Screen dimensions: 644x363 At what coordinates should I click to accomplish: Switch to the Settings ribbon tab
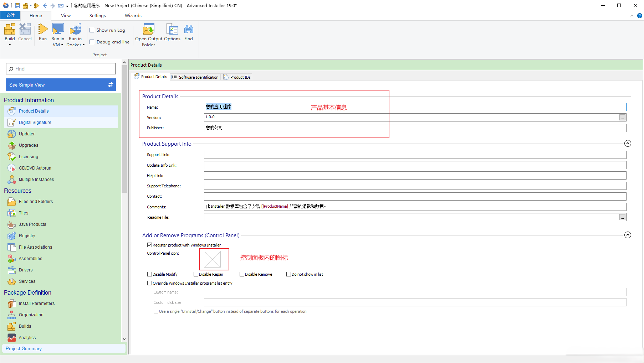click(98, 16)
